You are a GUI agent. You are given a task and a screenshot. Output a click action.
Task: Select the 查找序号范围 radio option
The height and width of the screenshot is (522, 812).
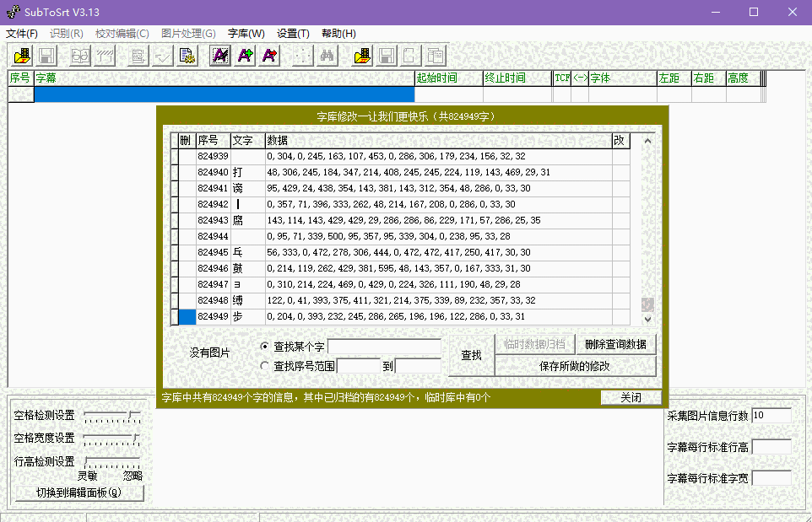263,366
